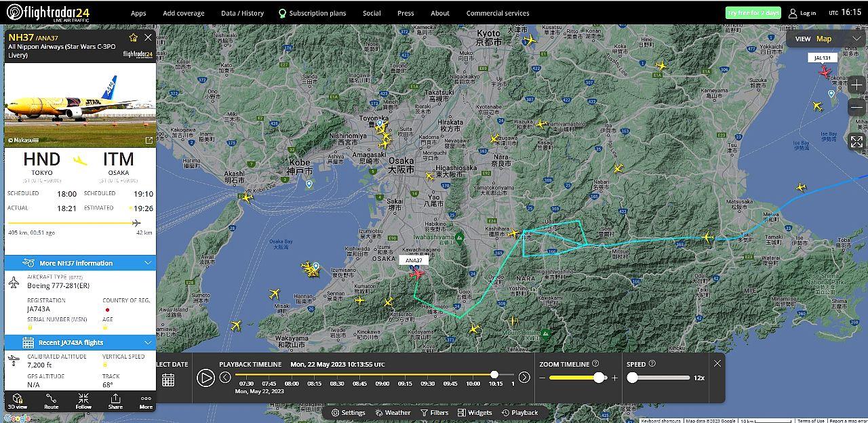868x423 pixels.
Task: Click the UTC clock display
Action: tap(845, 12)
